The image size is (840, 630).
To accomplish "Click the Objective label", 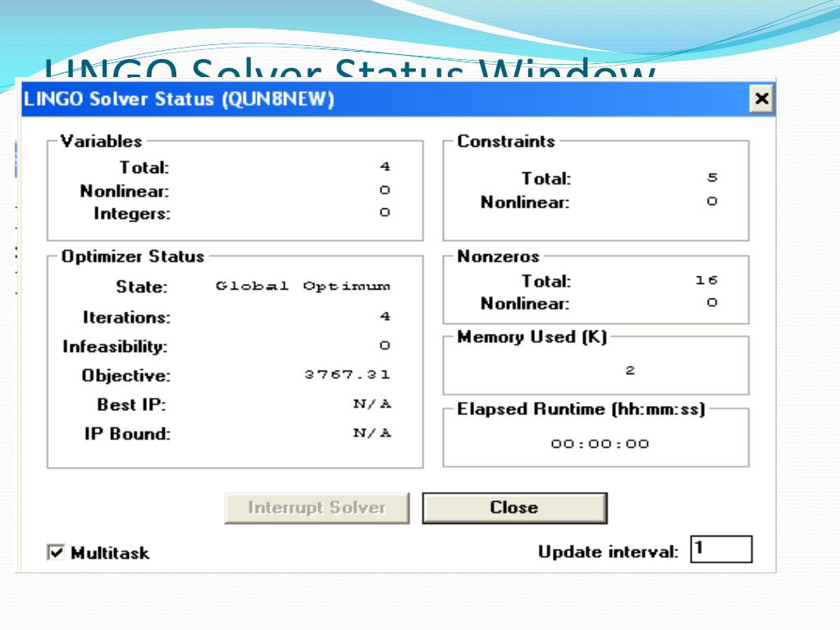I will (126, 376).
